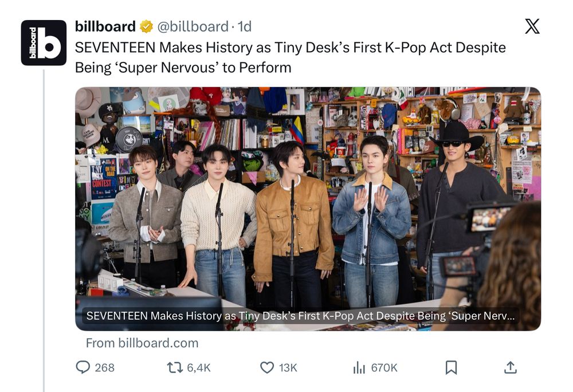The height and width of the screenshot is (392, 573).
Task: Click the headline caption overlay on image
Action: (300, 316)
